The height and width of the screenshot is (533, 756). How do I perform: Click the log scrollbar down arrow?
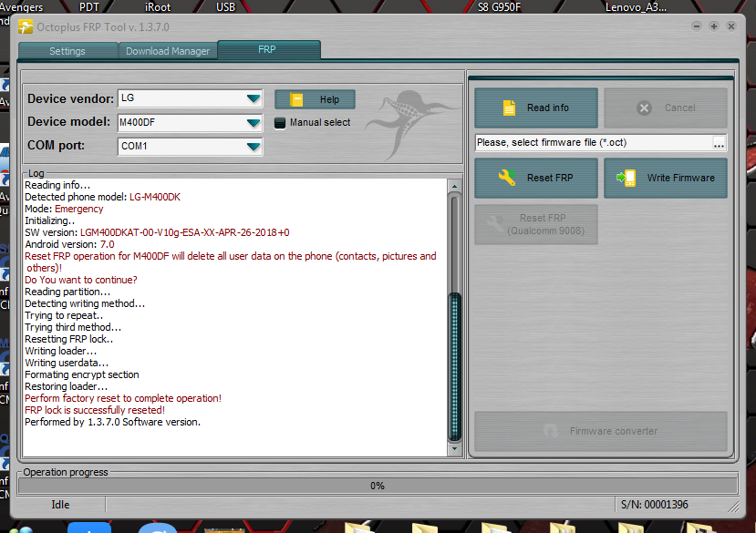tap(454, 448)
